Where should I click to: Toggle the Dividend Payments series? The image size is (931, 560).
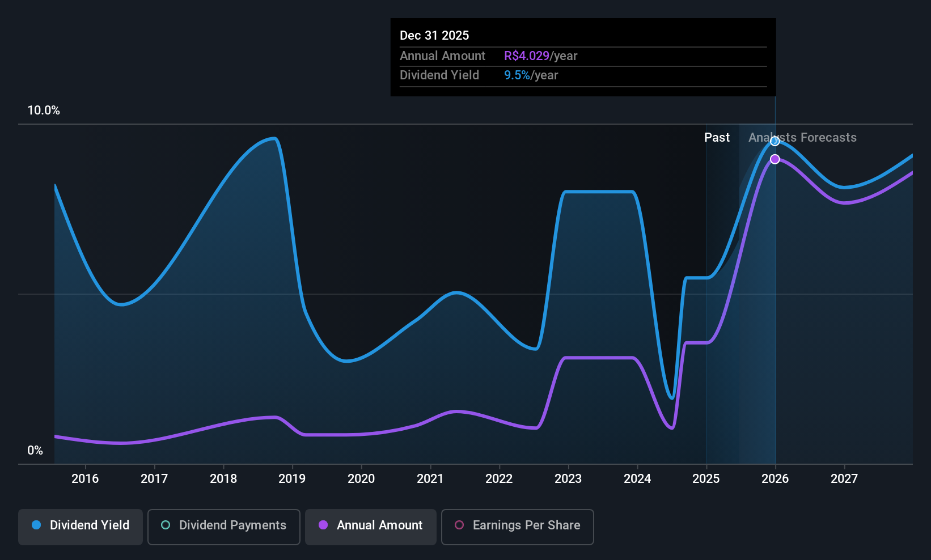pyautogui.click(x=224, y=527)
